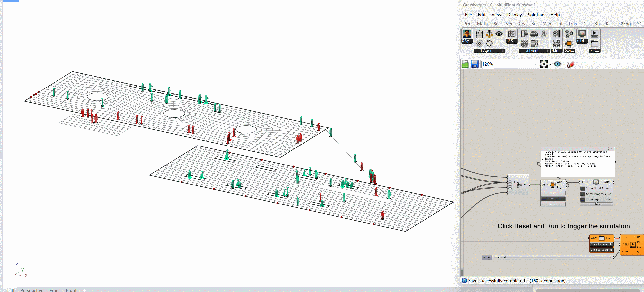Open the preview eye dropdown arrow
Screen dimensions: 644x292
[564, 64]
